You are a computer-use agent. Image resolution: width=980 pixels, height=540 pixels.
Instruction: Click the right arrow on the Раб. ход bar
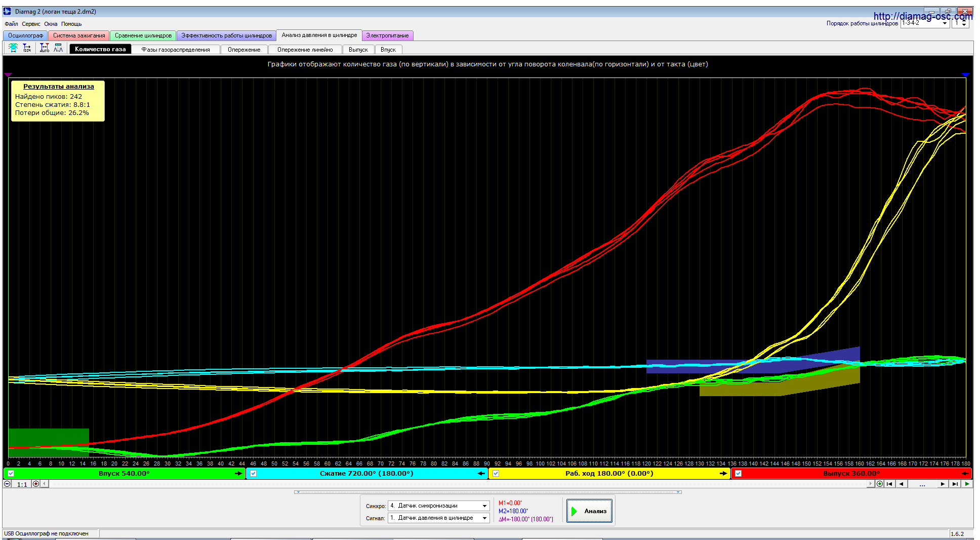(x=723, y=474)
